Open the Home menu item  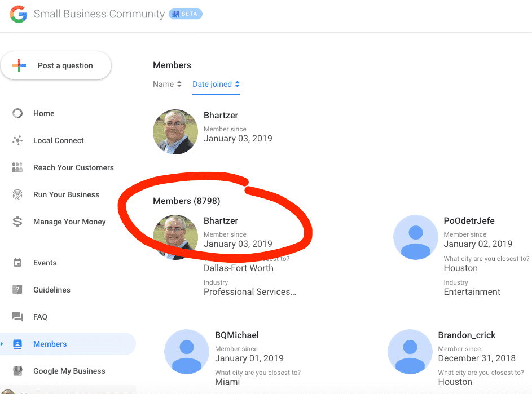[44, 113]
